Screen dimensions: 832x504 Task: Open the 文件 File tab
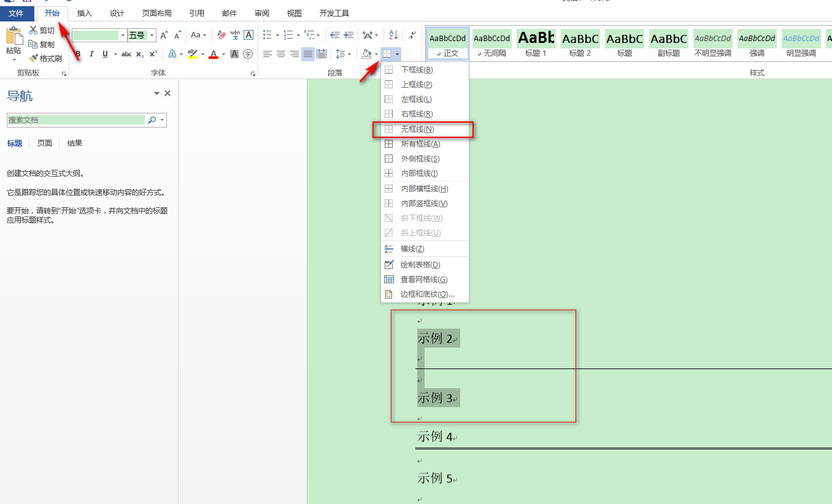(x=17, y=13)
